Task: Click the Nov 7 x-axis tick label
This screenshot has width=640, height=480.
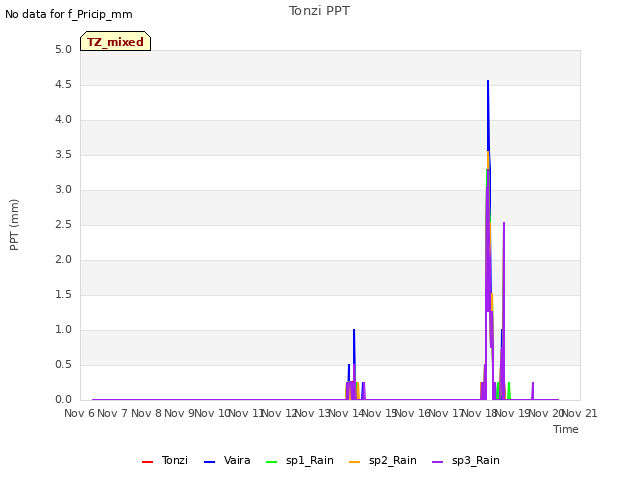Action: 113,413
